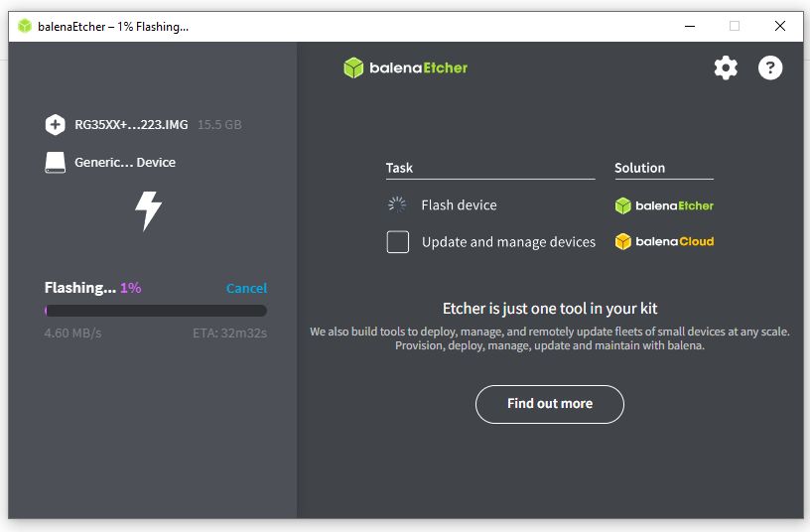This screenshot has width=810, height=532.
Task: Click the Etcher is just one tool heading
Action: coord(550,309)
